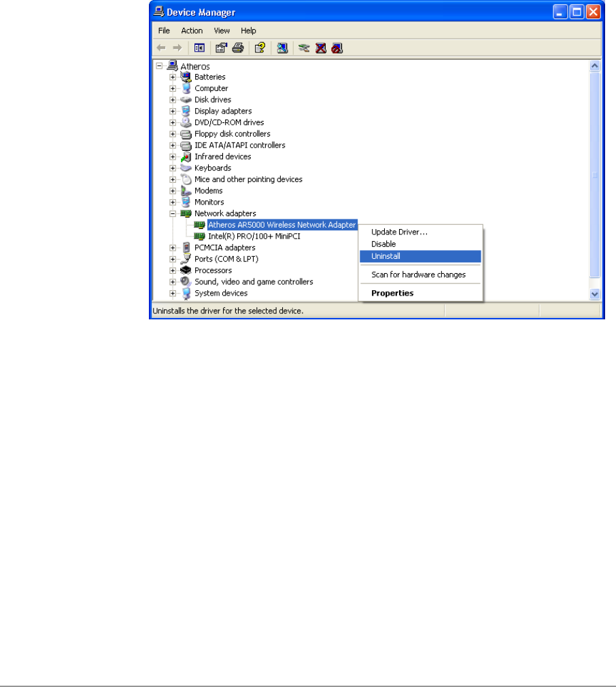
Task: Select Intel(R) PRO/100+ MiniPCI text
Action: coord(254,236)
